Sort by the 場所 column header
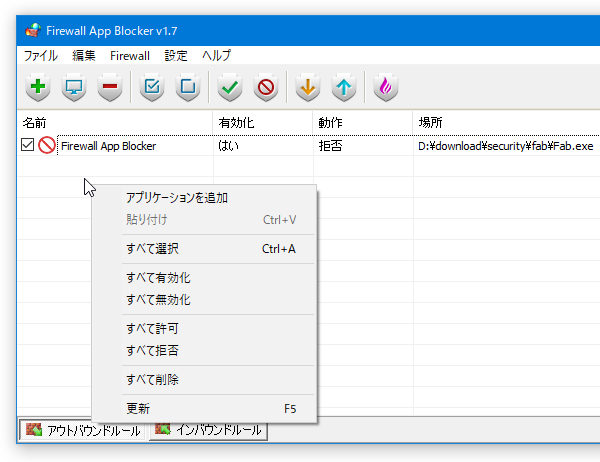The height and width of the screenshot is (462, 600). tap(506, 122)
